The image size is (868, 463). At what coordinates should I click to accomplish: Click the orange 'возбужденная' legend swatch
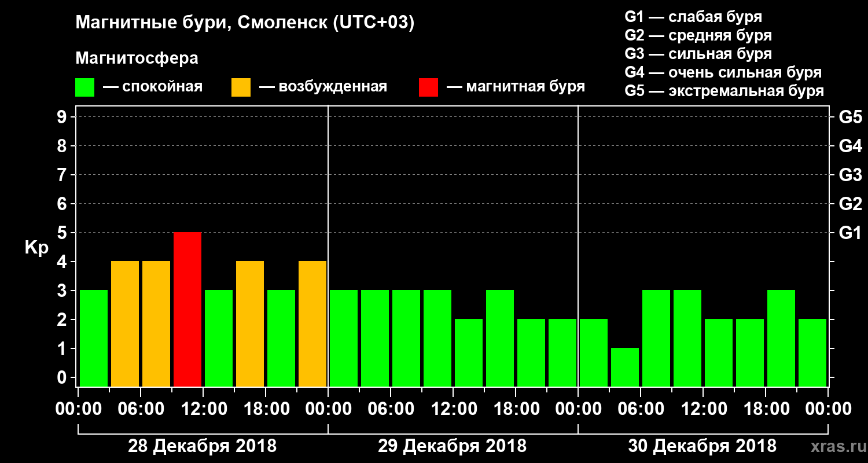tap(241, 87)
